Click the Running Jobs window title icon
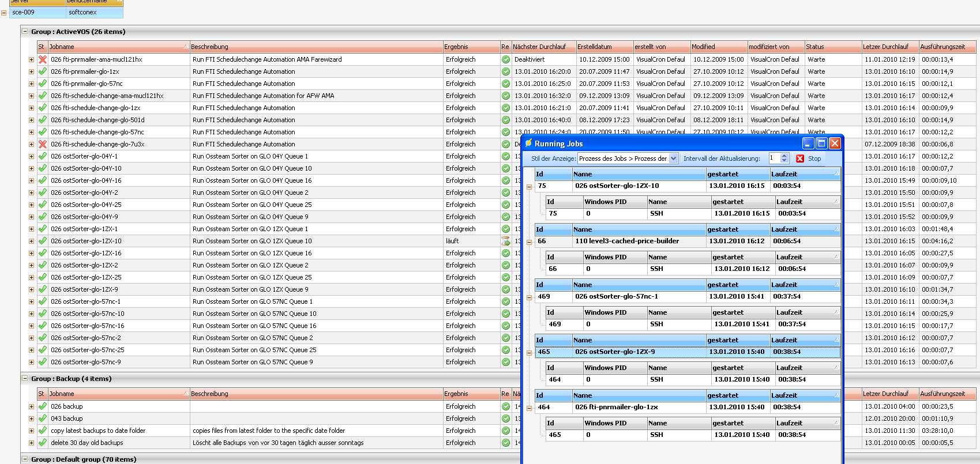The image size is (980, 464). pos(528,144)
